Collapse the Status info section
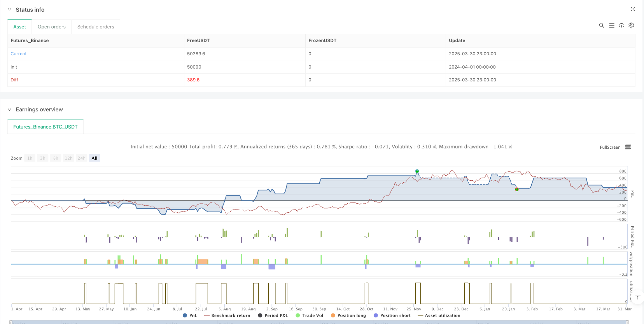 pyautogui.click(x=10, y=9)
